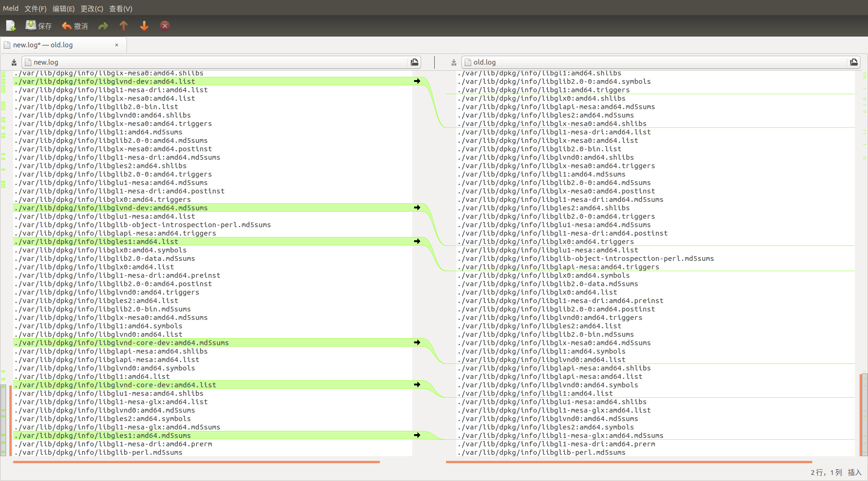This screenshot has height=481, width=868.
Task: Create a new file comparison
Action: [x=10, y=26]
